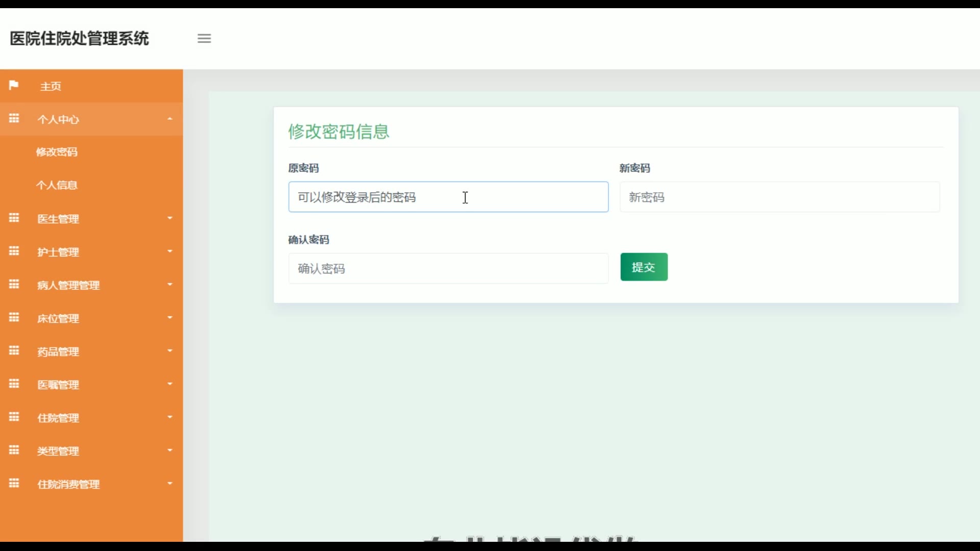
Task: Click the 新密码 field label
Action: coord(635,168)
